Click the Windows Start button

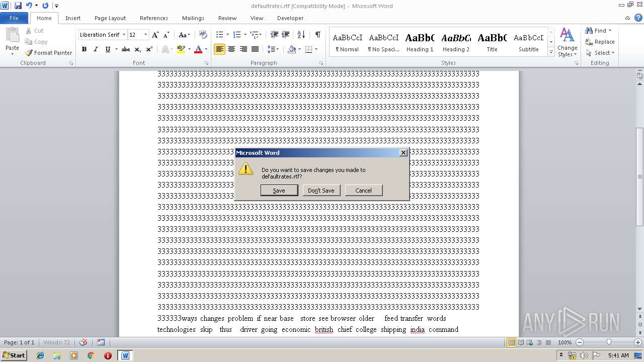coord(14,355)
